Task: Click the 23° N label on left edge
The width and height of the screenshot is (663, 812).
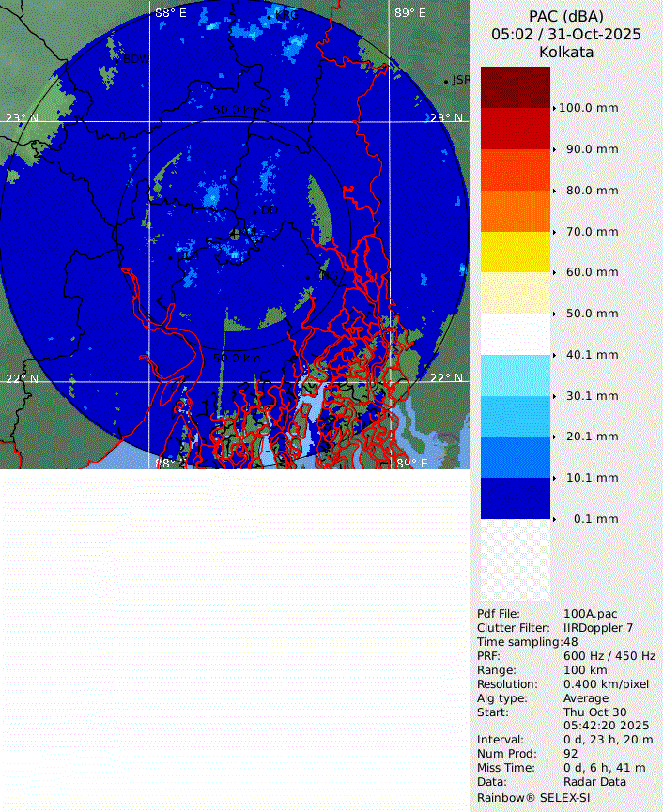Action: click(x=23, y=118)
